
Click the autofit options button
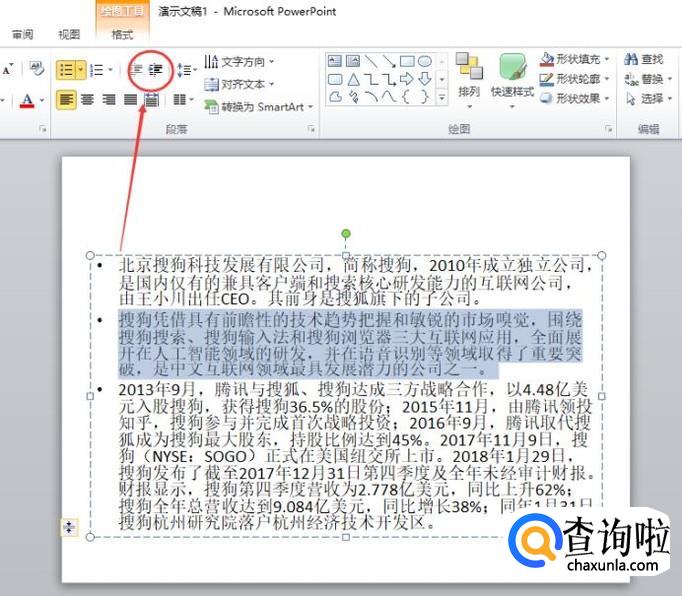69,528
